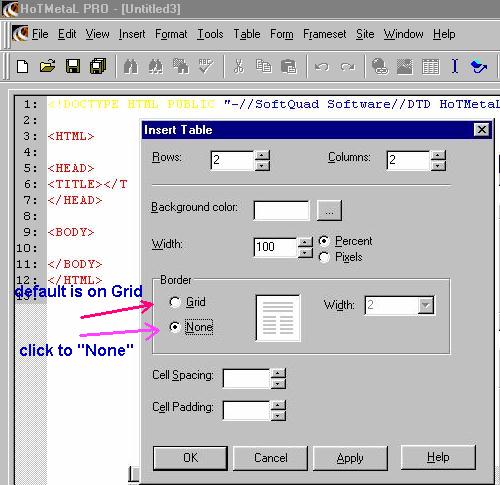
Task: Insert a hyperlink with the globe-link icon
Action: (x=380, y=66)
